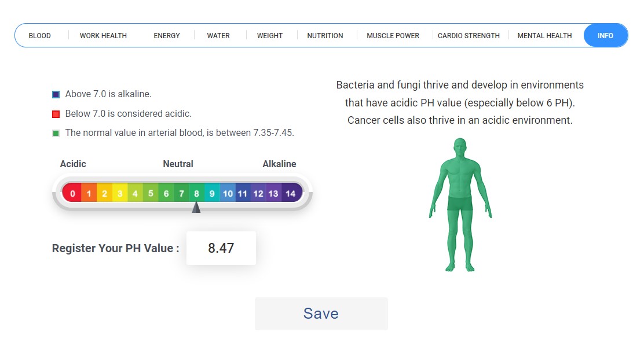Click the yellow 3 PH segment
Screen dimensions: 644x343
click(120, 194)
